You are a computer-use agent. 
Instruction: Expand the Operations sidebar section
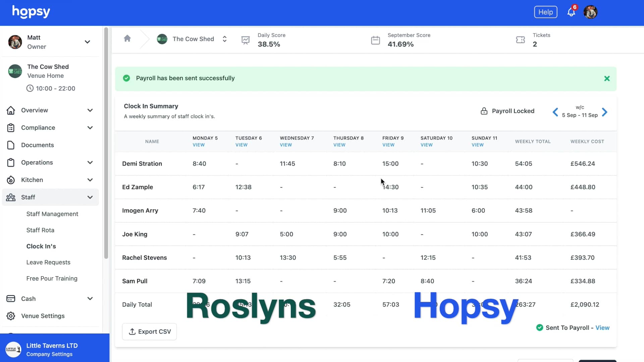click(x=90, y=163)
